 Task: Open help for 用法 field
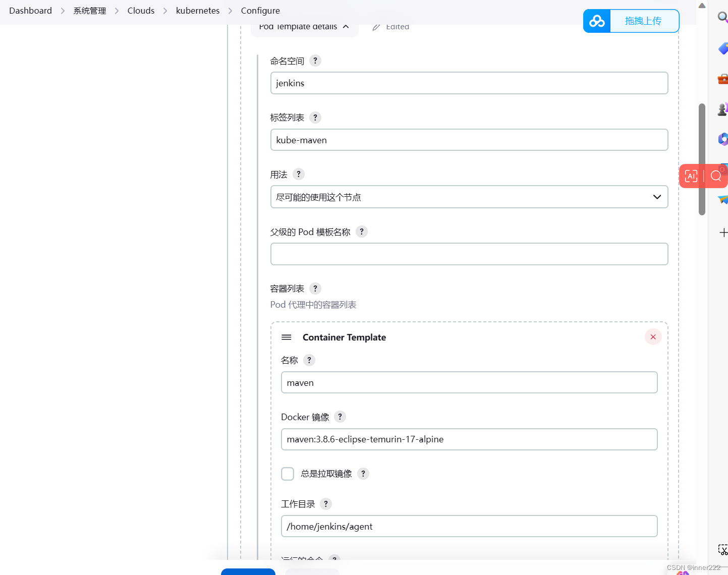pos(299,174)
